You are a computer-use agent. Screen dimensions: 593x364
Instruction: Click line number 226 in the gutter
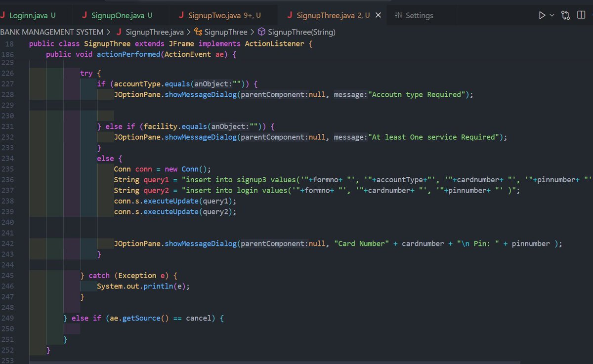coord(8,73)
